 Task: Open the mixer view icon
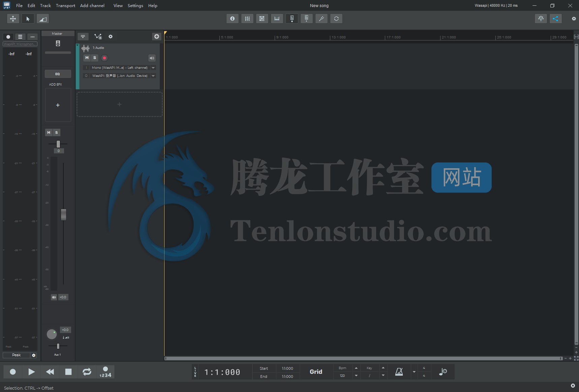[x=247, y=19]
